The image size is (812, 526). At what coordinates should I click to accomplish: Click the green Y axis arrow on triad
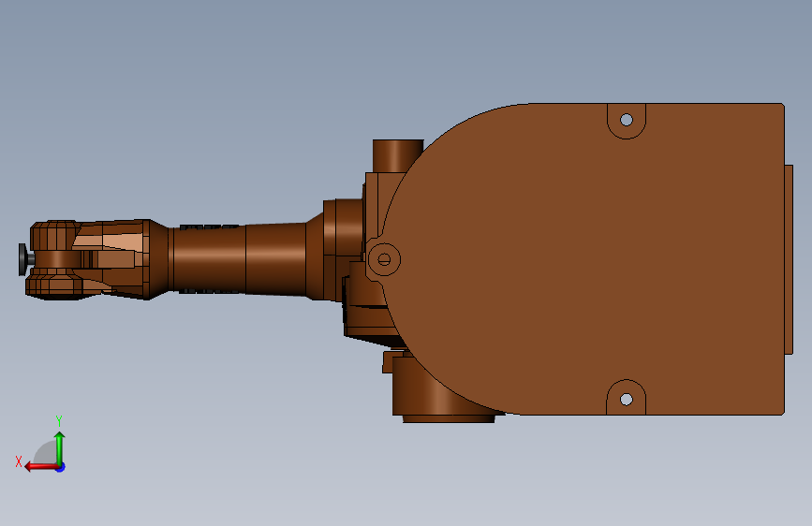point(60,448)
